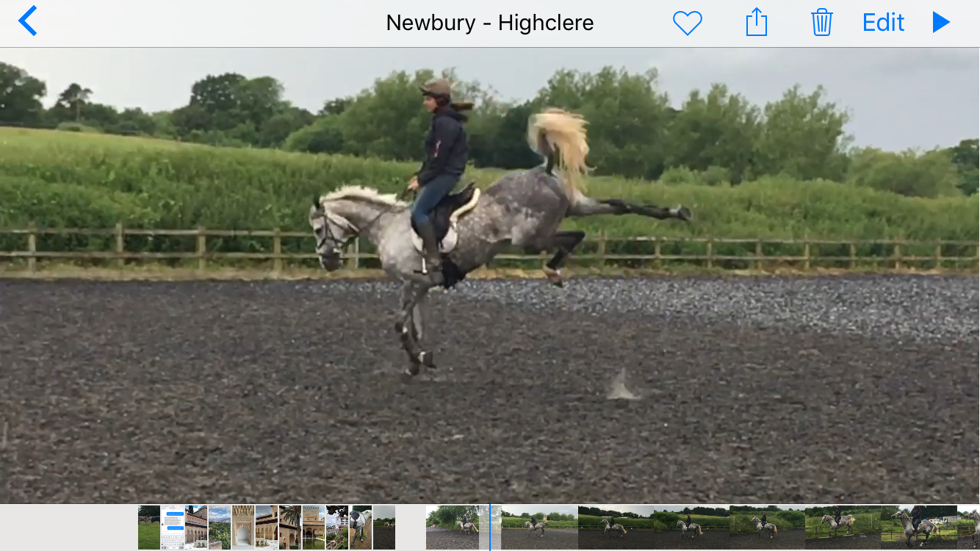Open the close-up saddled grey horse thumbnail
The image size is (980, 551).
361,527
